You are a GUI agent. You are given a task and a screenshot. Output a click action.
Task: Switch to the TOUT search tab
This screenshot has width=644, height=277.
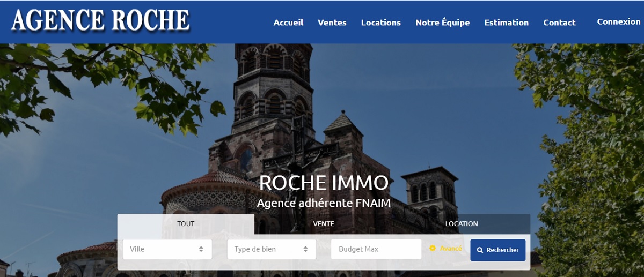[186, 224]
